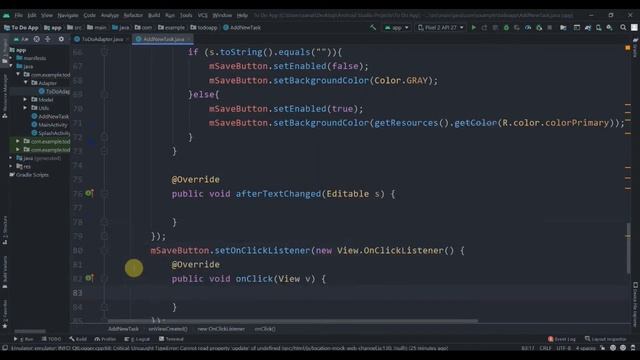Open the app run configuration dropdown
The height and width of the screenshot is (360, 640).
pyautogui.click(x=396, y=27)
